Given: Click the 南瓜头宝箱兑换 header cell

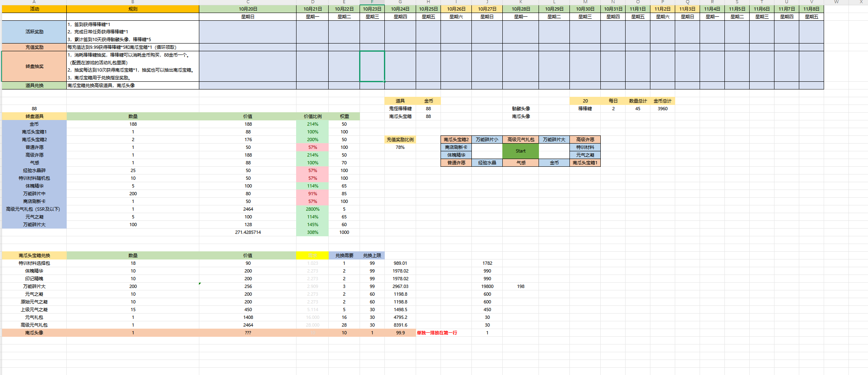Looking at the screenshot, I should 34,255.
